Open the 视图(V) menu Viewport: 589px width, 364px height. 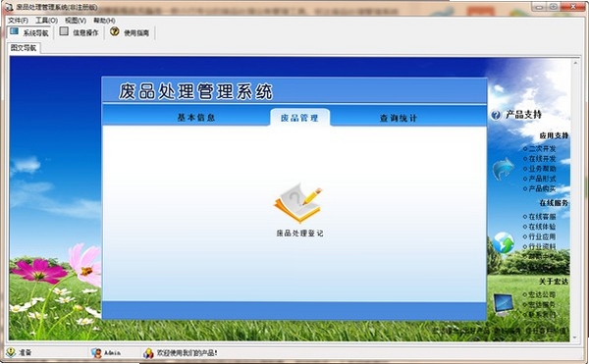76,21
